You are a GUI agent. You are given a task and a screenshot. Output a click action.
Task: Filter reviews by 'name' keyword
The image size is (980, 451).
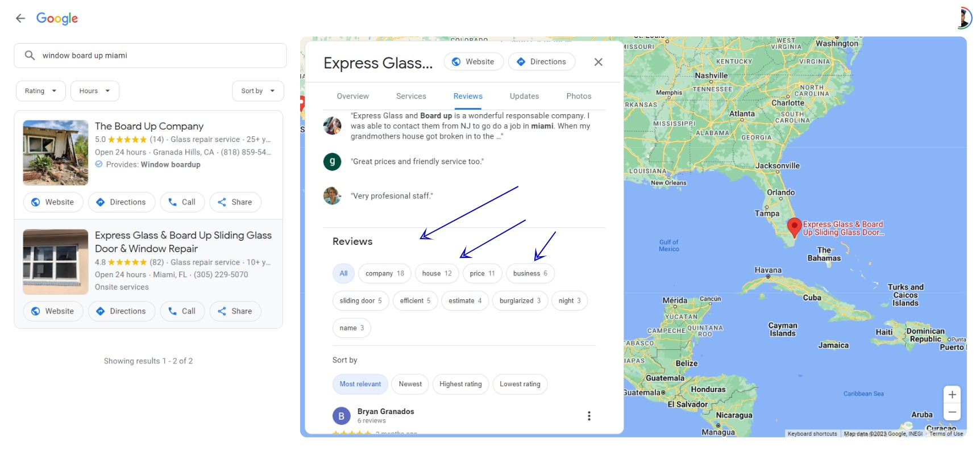(352, 328)
